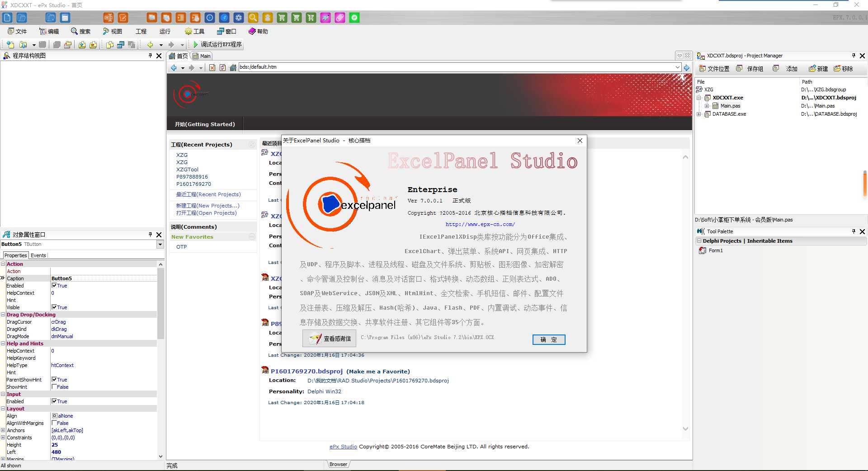This screenshot has width=868, height=471.
Task: Click the yellow stamp icon in top toolbar
Action: (268, 18)
